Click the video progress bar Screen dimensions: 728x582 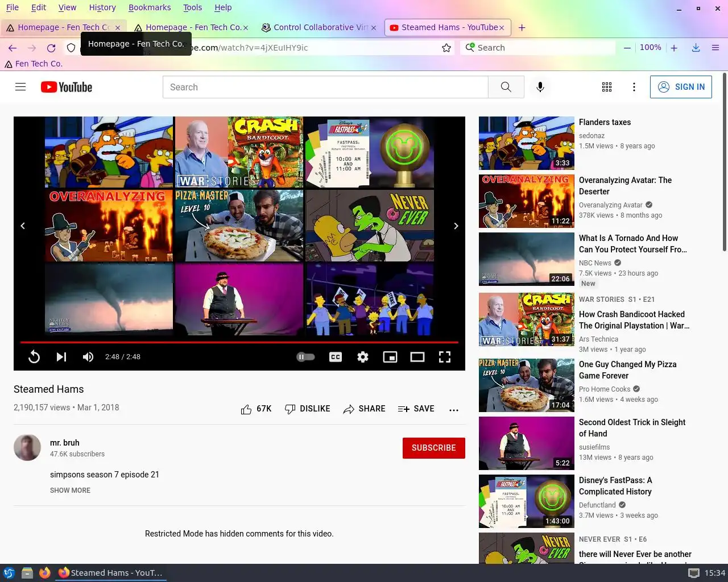coord(239,342)
